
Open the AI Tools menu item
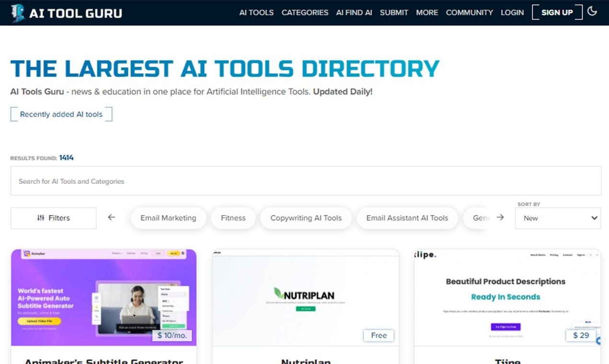coord(256,12)
